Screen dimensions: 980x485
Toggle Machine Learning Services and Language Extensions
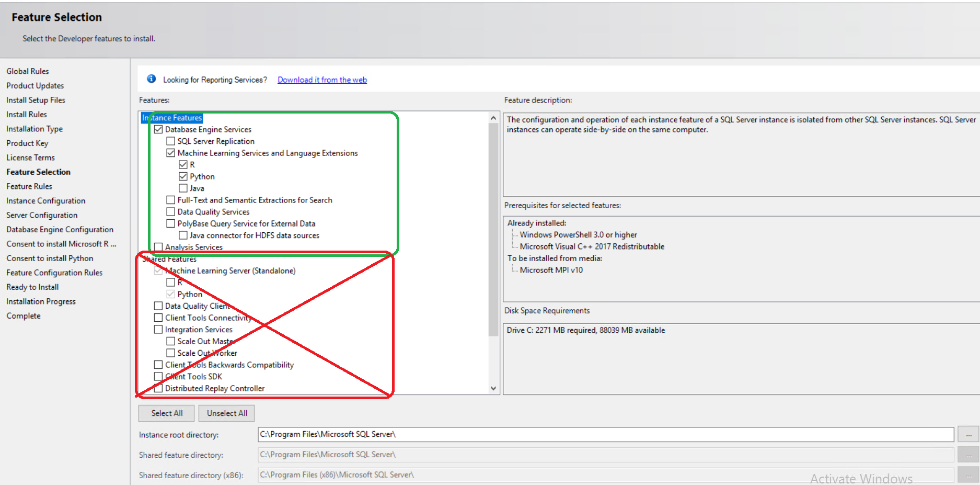[x=170, y=153]
